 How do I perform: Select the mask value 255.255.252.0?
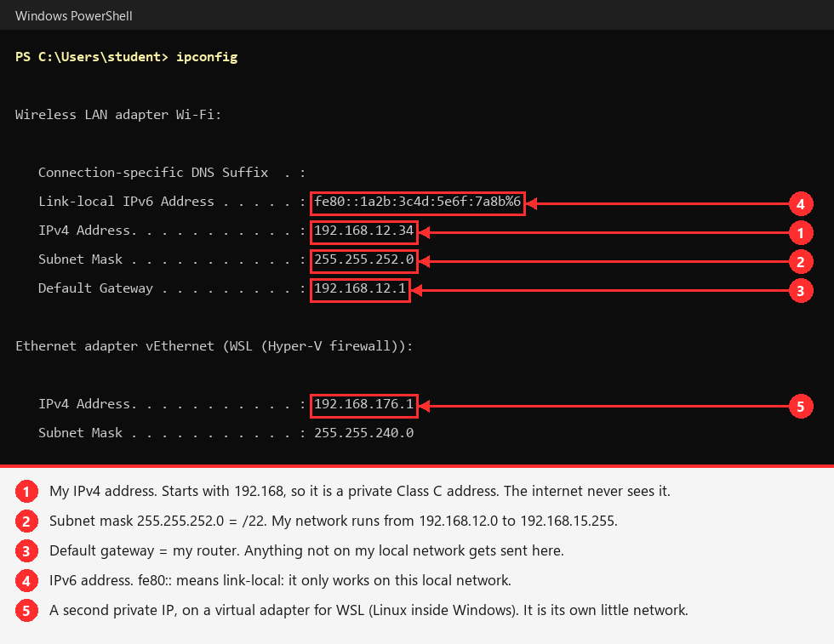[x=364, y=259]
